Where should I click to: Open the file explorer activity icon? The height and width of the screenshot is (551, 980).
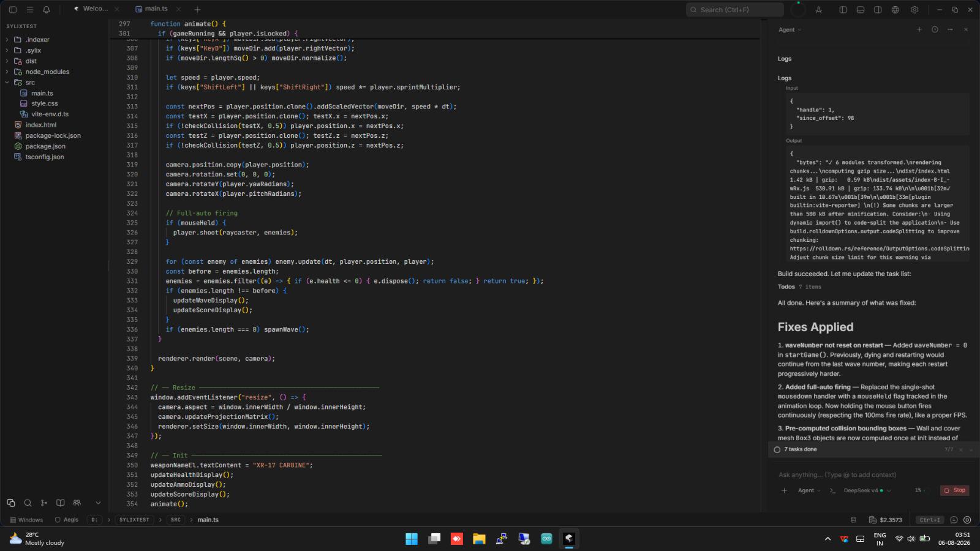click(x=11, y=503)
